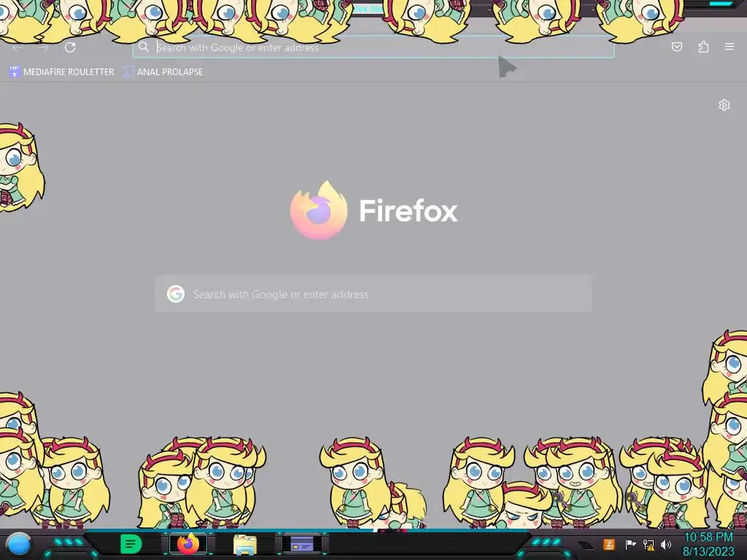Click the Firefox wordmark text
Image resolution: width=747 pixels, height=560 pixels.
click(409, 211)
